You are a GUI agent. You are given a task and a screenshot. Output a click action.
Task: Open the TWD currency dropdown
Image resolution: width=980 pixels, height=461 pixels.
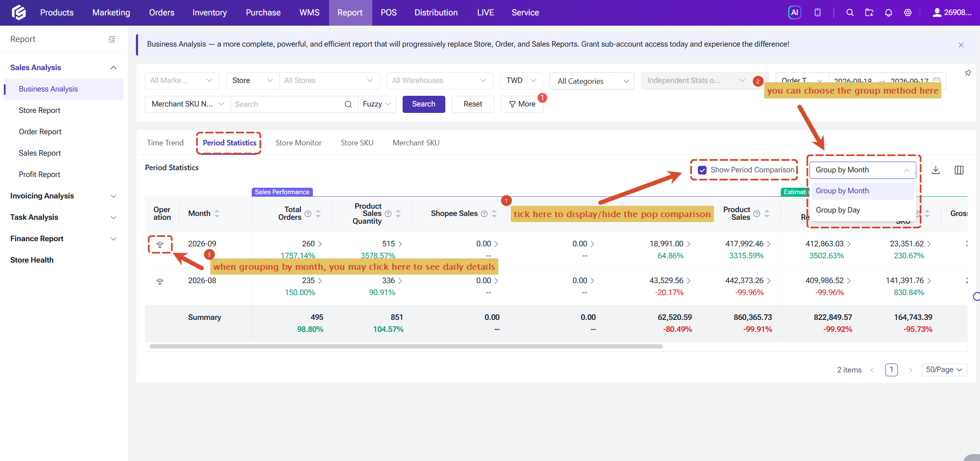tap(521, 80)
